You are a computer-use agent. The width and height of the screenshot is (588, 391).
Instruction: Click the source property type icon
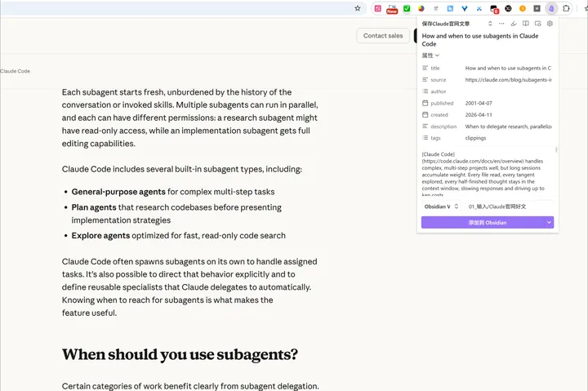point(425,79)
